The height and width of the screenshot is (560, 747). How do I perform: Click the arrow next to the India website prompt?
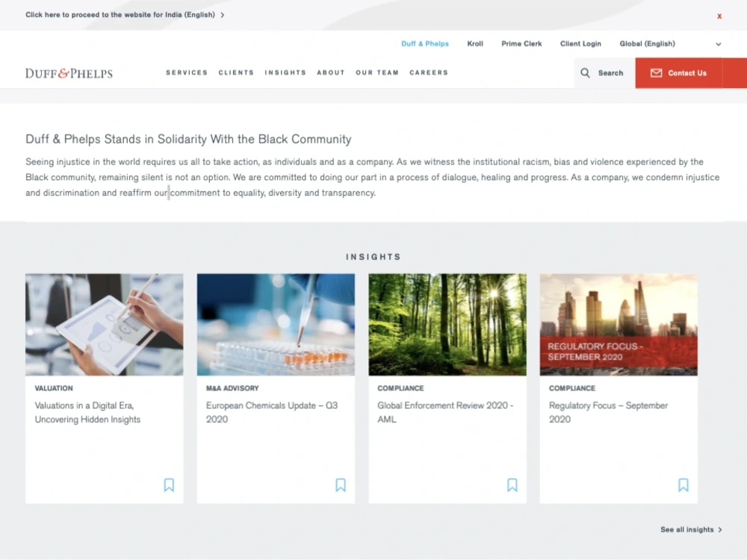click(223, 15)
